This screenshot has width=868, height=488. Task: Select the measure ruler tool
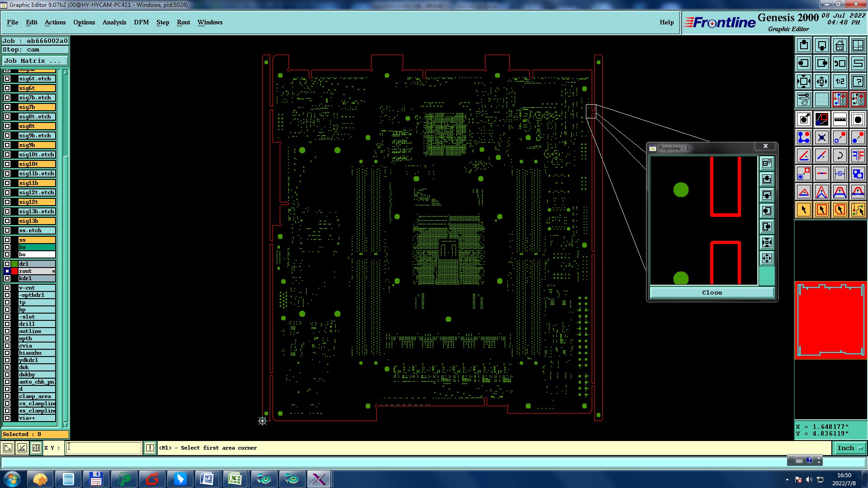click(840, 119)
